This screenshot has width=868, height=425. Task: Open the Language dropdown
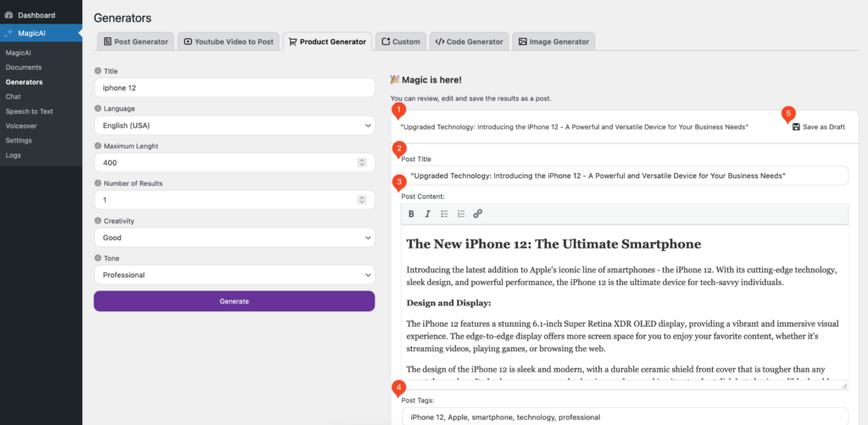234,126
